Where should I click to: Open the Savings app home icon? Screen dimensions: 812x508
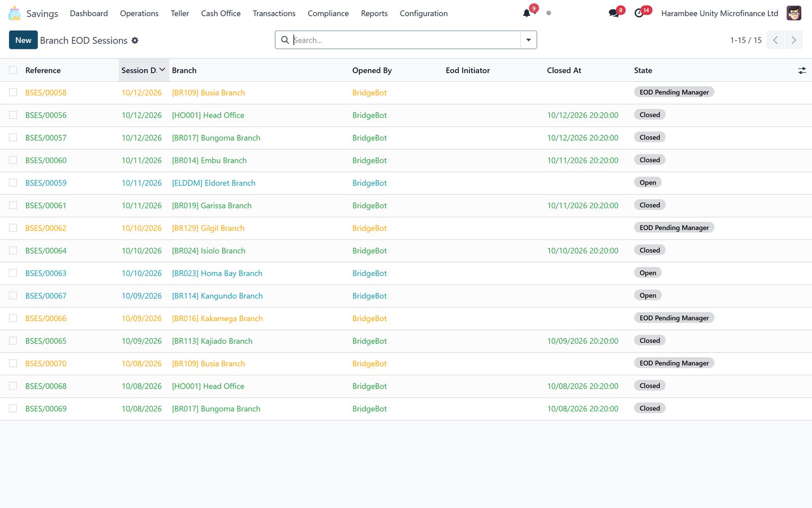pos(15,13)
